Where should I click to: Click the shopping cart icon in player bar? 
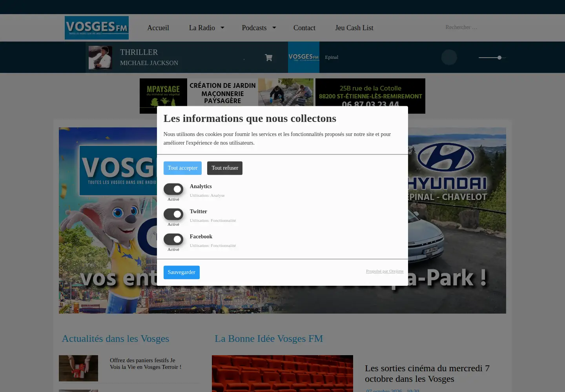click(x=269, y=58)
